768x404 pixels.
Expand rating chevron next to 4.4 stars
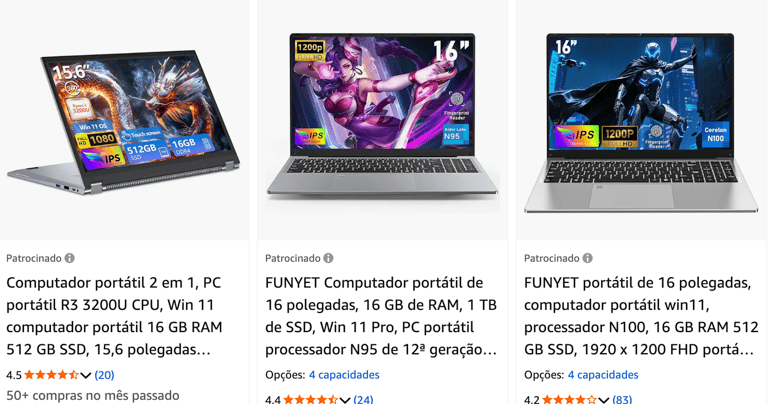click(x=345, y=400)
